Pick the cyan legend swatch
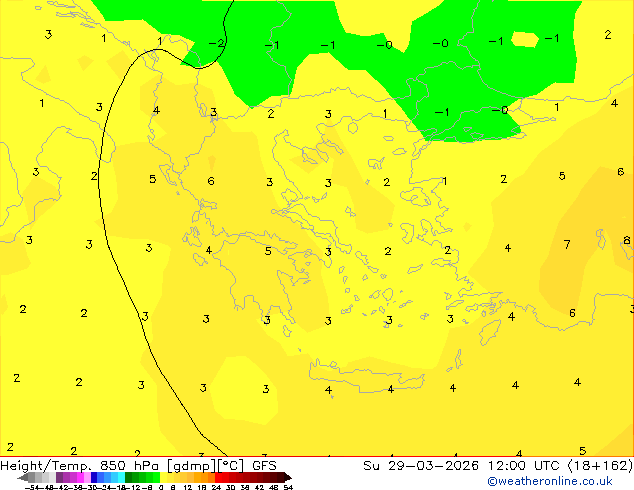 pos(121,477)
